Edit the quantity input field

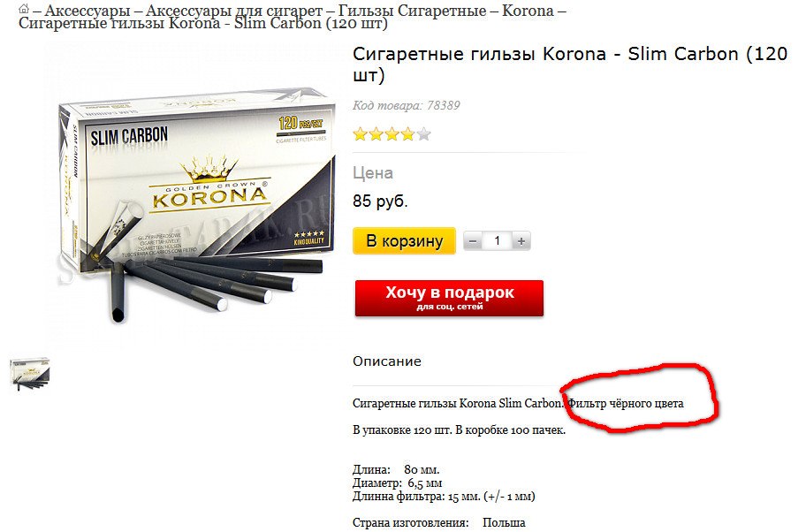pyautogui.click(x=497, y=241)
